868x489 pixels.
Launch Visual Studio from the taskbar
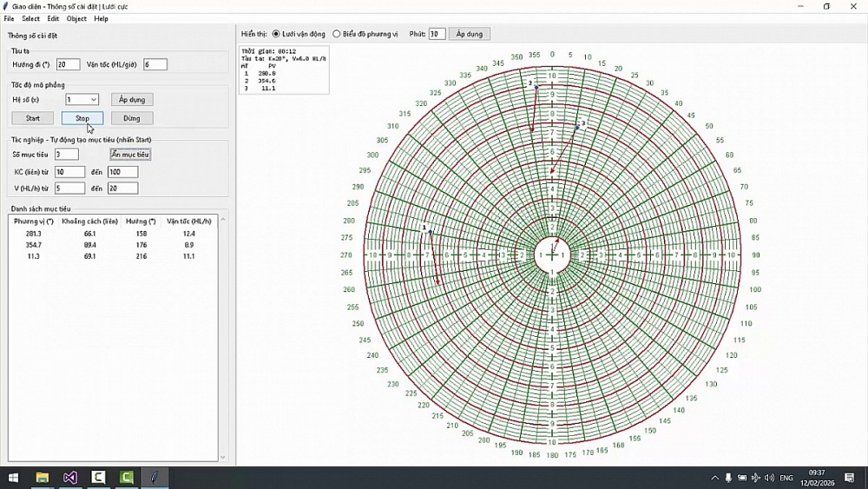(x=70, y=478)
